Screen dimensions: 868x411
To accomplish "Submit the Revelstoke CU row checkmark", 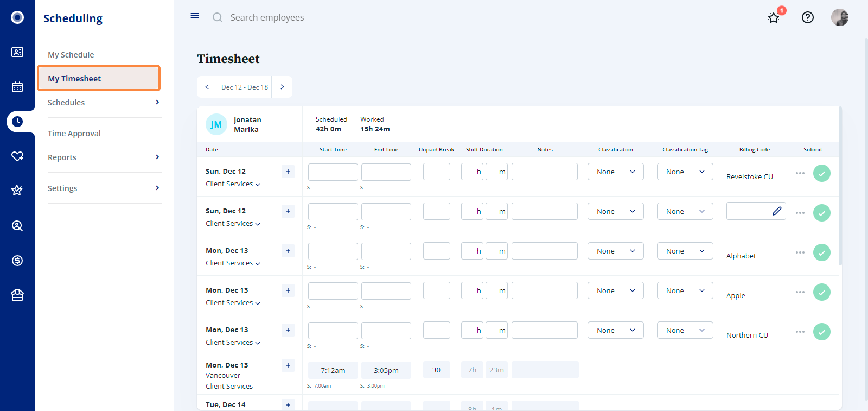I will tap(822, 173).
